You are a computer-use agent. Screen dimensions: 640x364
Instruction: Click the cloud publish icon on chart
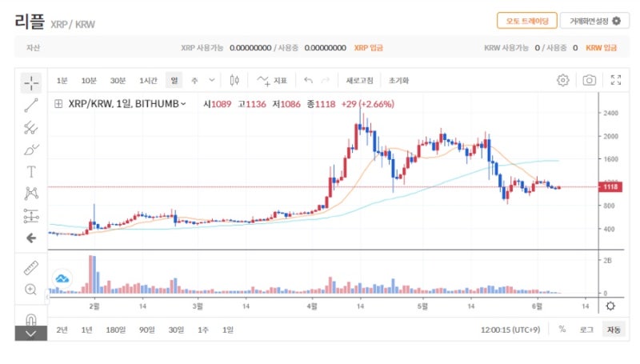(62, 278)
